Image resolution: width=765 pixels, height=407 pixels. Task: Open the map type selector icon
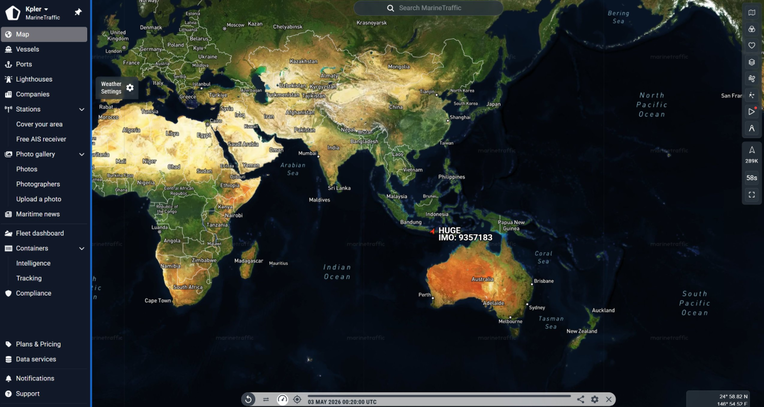pos(751,13)
